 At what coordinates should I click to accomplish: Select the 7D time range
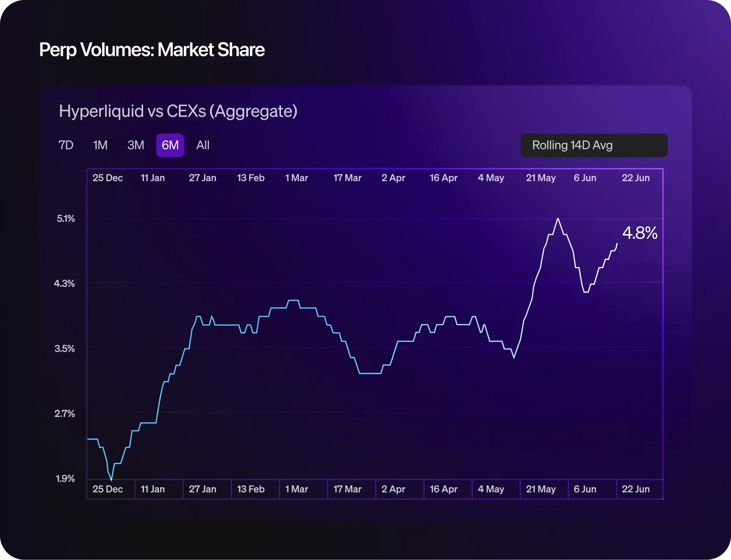(x=66, y=145)
